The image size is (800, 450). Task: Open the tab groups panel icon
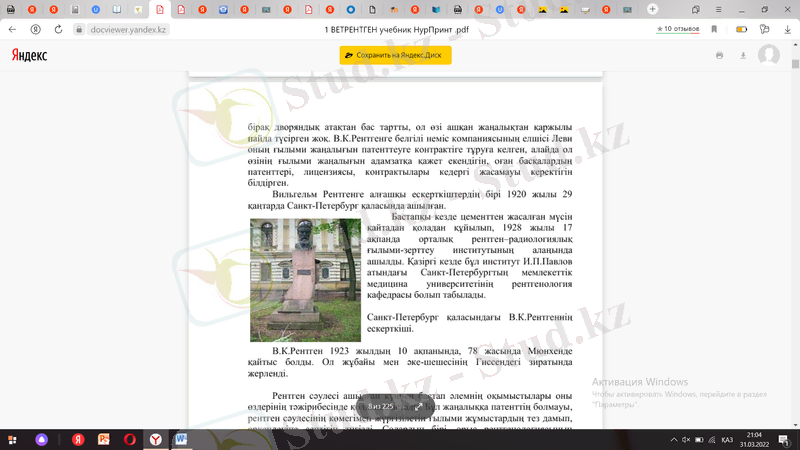click(x=697, y=10)
